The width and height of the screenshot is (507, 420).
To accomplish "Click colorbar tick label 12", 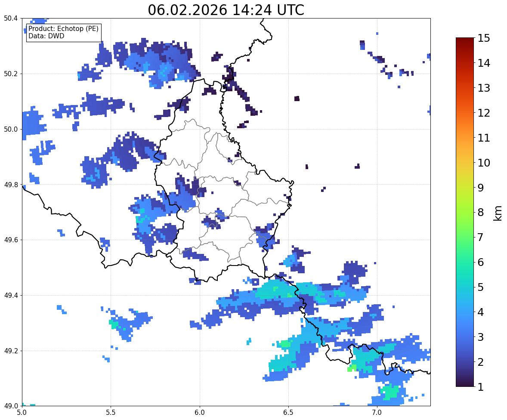I will [x=484, y=113].
